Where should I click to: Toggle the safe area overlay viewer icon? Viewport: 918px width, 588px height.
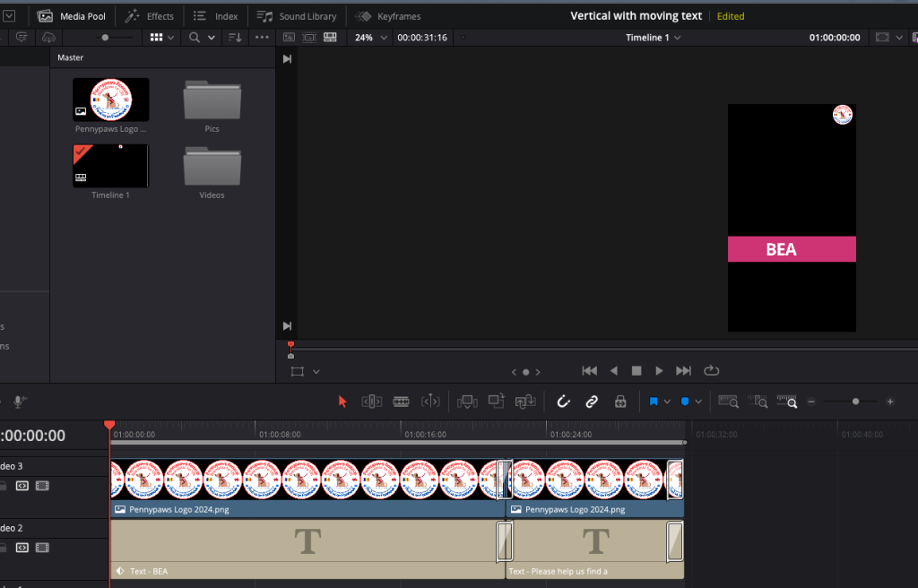tap(309, 38)
